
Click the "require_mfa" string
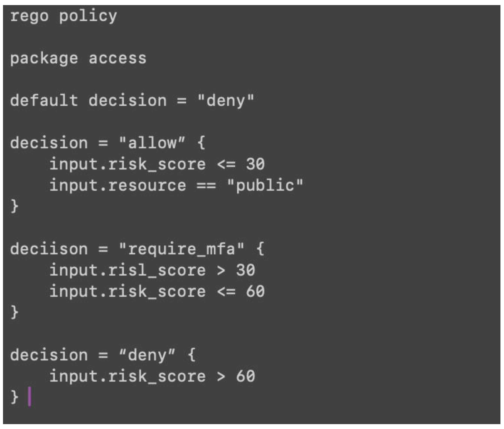[181, 249]
